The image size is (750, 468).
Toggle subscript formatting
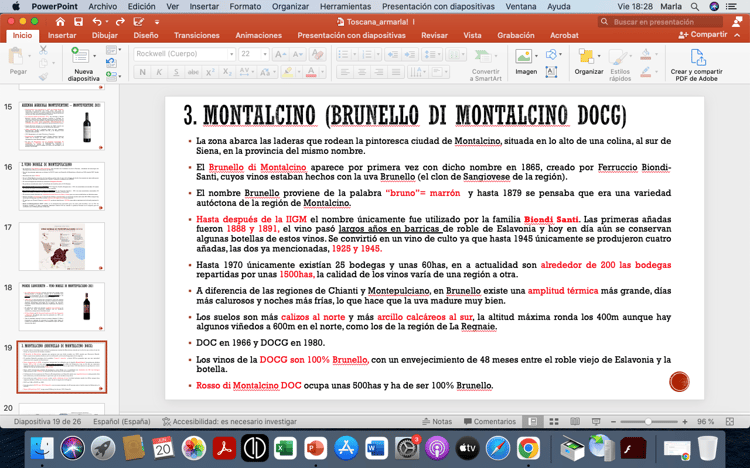coord(227,72)
